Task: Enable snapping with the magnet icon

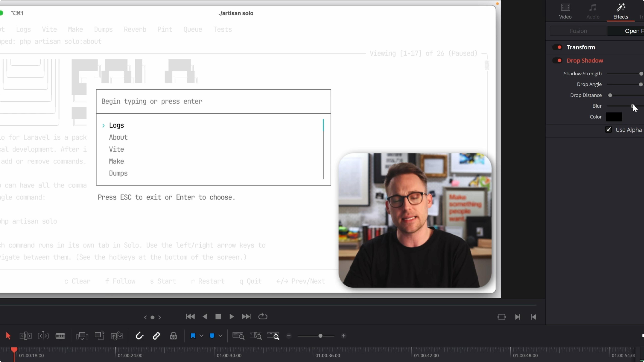Action: 140,336
